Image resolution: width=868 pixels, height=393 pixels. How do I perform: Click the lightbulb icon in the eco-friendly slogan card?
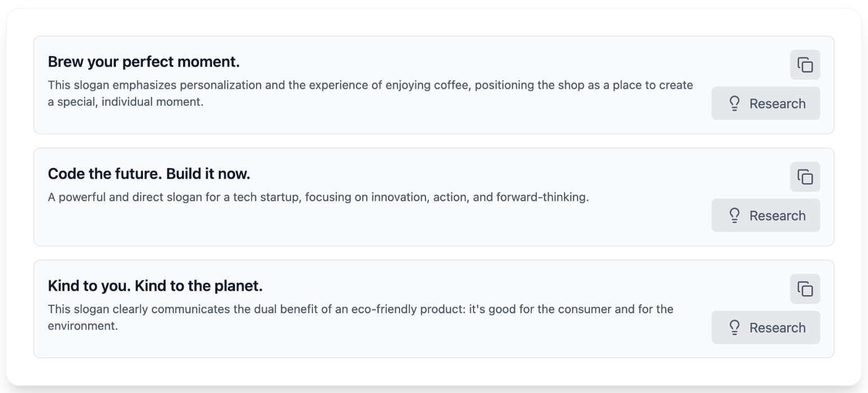click(x=735, y=327)
